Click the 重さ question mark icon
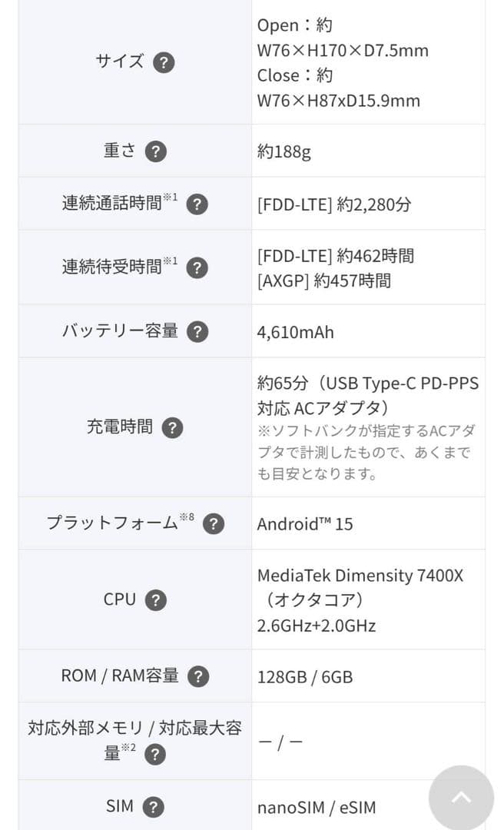The height and width of the screenshot is (830, 504). (x=156, y=151)
